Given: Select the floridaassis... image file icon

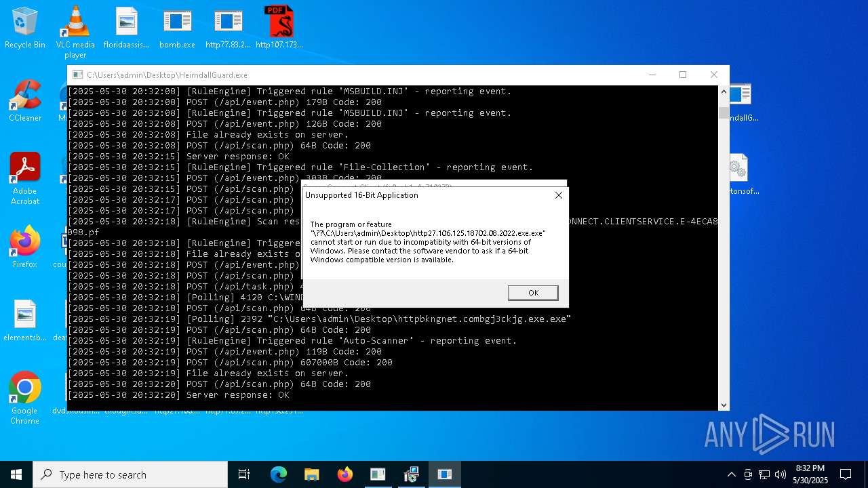Looking at the screenshot, I should [126, 28].
